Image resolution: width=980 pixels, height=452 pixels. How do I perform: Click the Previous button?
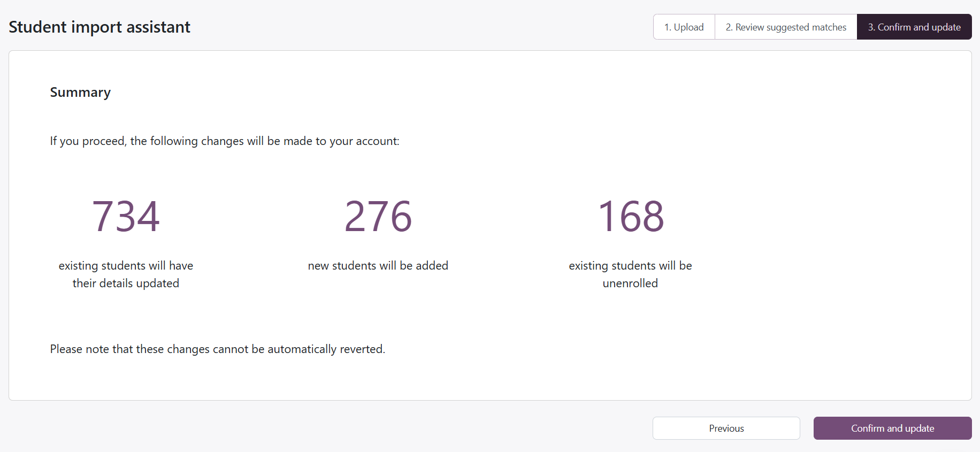click(726, 428)
